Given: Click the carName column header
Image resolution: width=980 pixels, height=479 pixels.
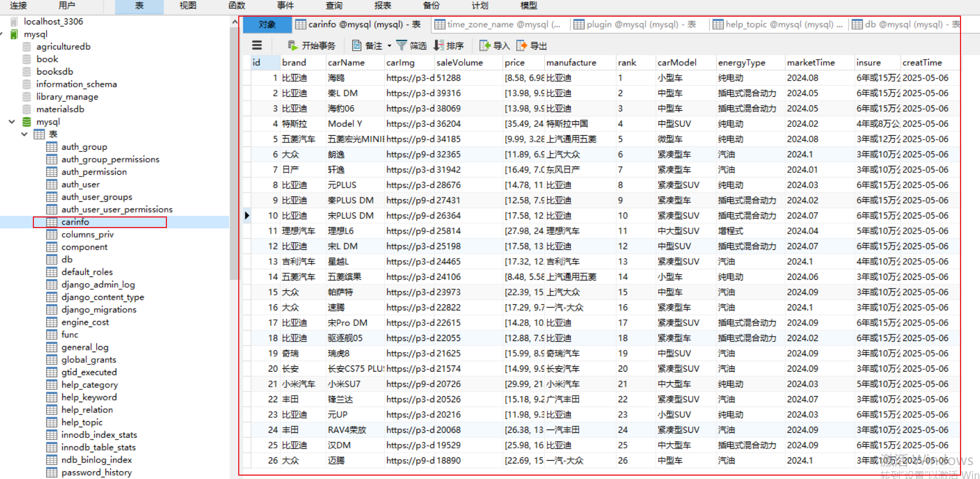Looking at the screenshot, I should [x=354, y=62].
